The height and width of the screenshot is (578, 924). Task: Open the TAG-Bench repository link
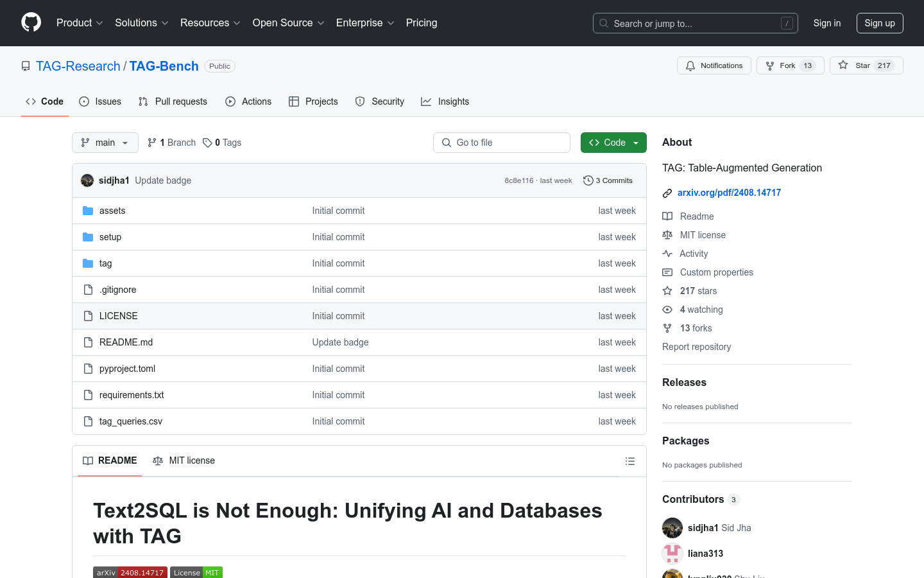coord(164,66)
